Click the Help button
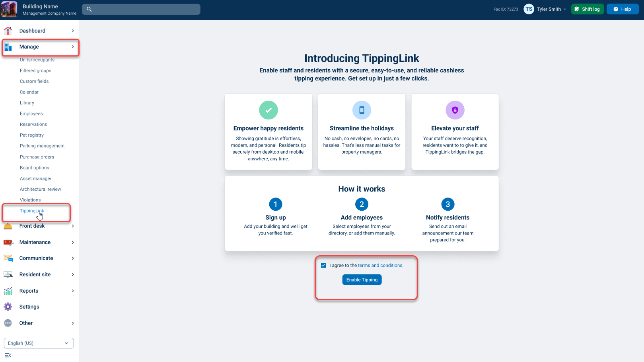Screen dimensions: 644x362 click(x=623, y=9)
